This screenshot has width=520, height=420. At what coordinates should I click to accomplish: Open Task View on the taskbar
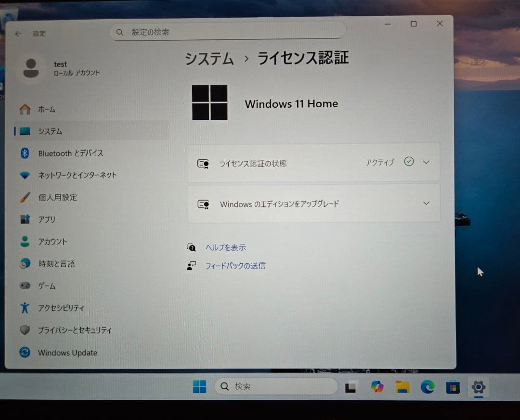[x=351, y=387]
